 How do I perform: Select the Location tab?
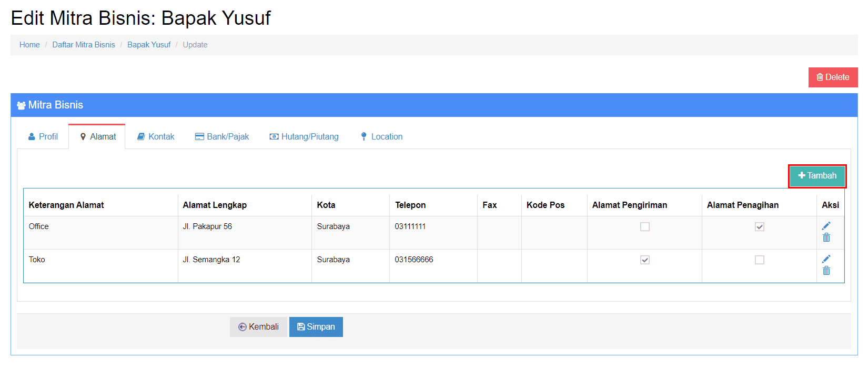[381, 137]
